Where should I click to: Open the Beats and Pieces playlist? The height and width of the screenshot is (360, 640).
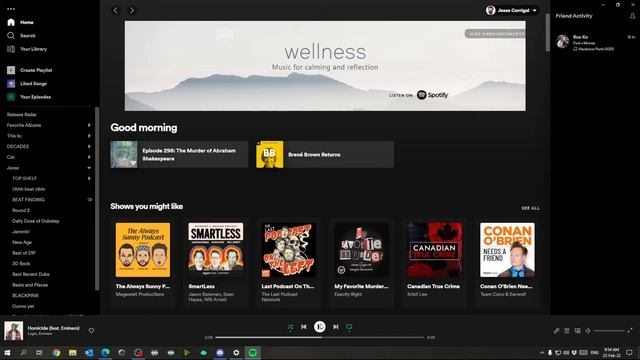coord(30,285)
